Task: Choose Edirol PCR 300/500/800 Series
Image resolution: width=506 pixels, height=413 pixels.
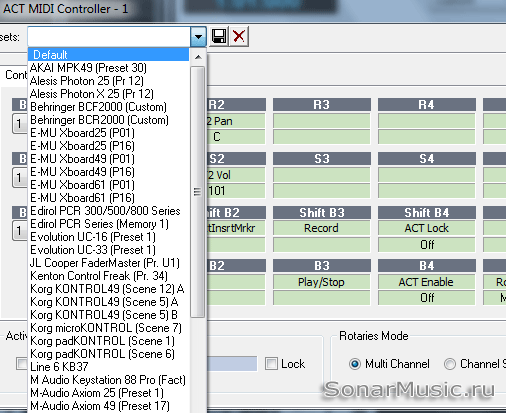Action: [108, 211]
